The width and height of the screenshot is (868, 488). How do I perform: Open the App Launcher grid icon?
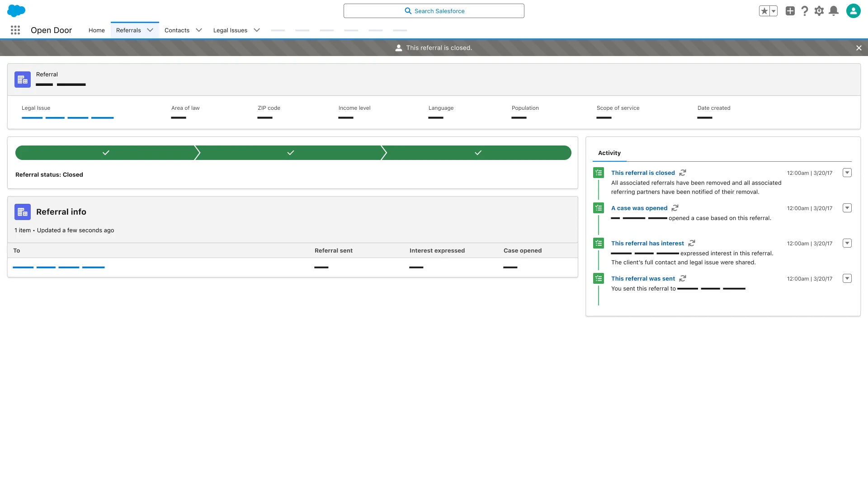point(15,30)
